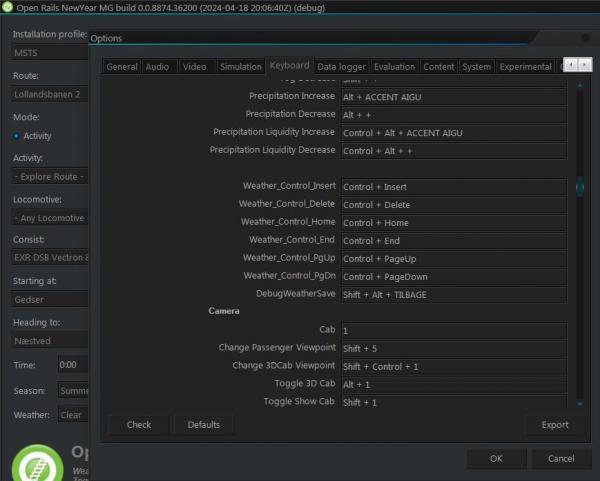Click the Camera section heading
Image resolution: width=600 pixels, height=481 pixels.
224,311
